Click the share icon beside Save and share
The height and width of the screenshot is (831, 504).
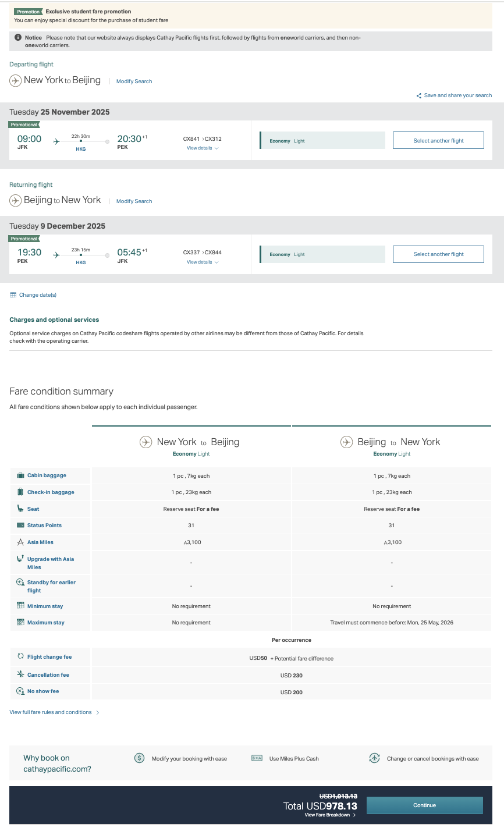point(419,95)
